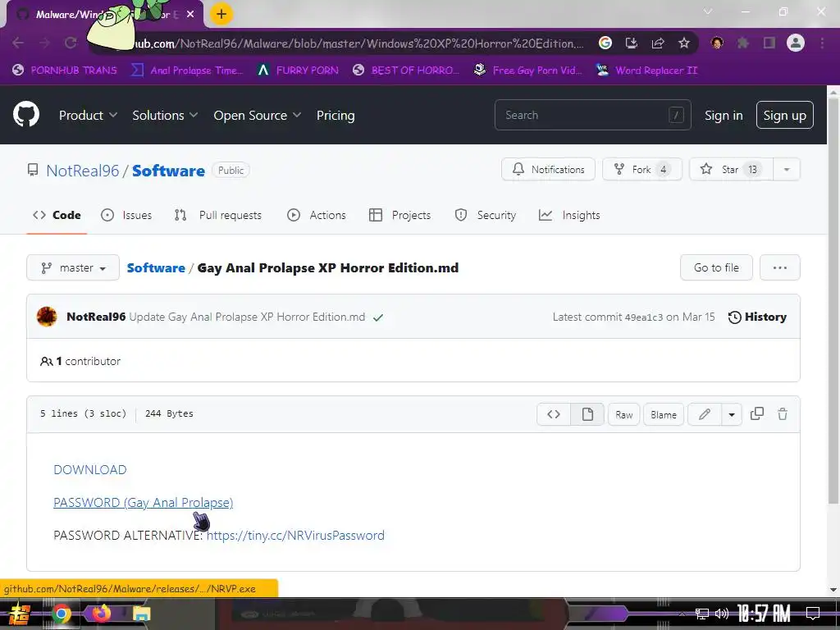Click the pencil edit file icon

[x=705, y=414]
